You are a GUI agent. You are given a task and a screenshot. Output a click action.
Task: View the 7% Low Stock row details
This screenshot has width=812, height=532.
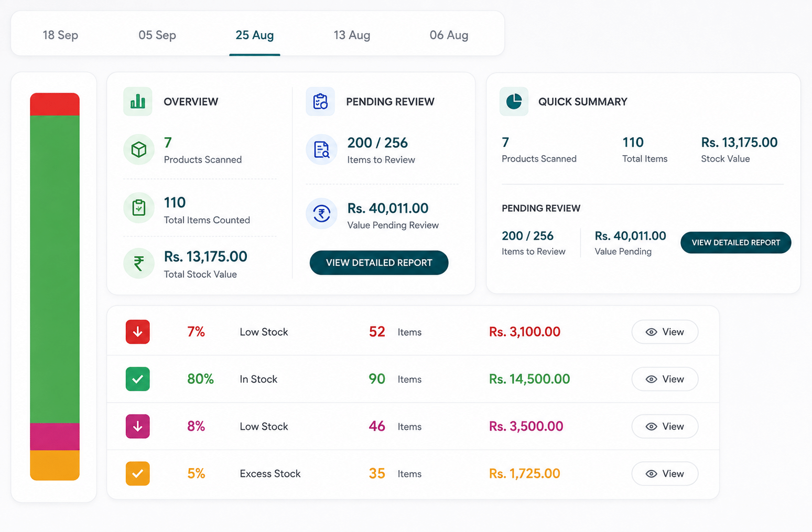665,332
